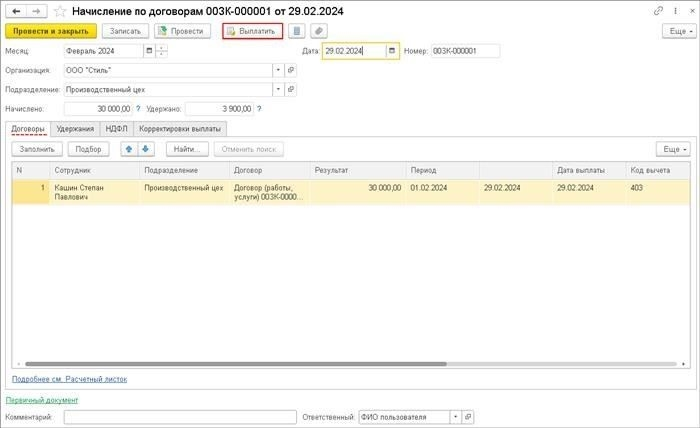Open Организация item with open icon
Viewport: 700px width, 428px height.
coord(291,70)
